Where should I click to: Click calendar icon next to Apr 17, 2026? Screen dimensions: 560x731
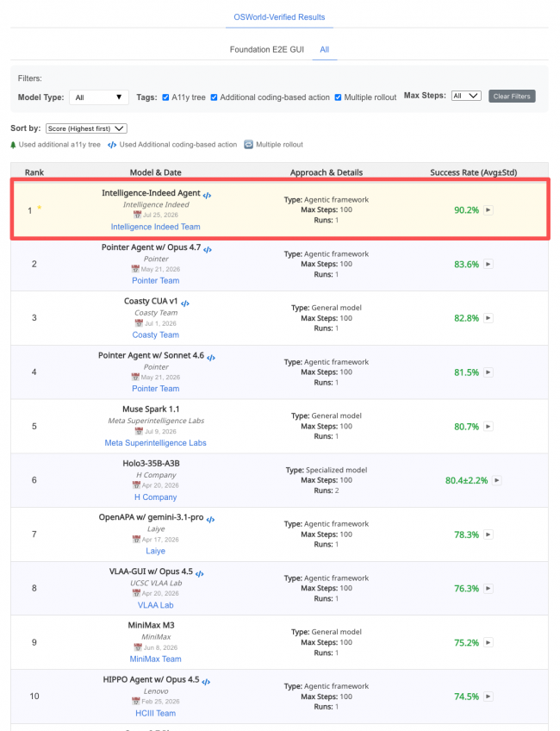[136, 540]
